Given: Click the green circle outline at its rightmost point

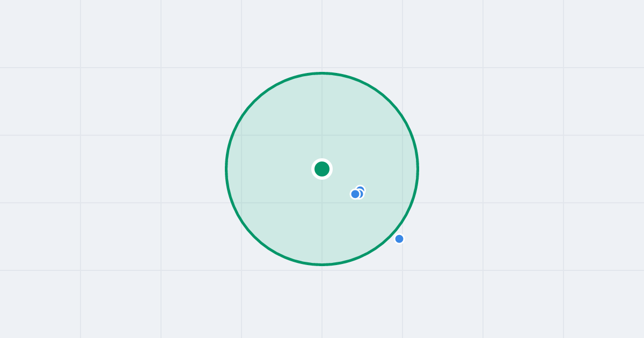Looking at the screenshot, I should 418,169.
